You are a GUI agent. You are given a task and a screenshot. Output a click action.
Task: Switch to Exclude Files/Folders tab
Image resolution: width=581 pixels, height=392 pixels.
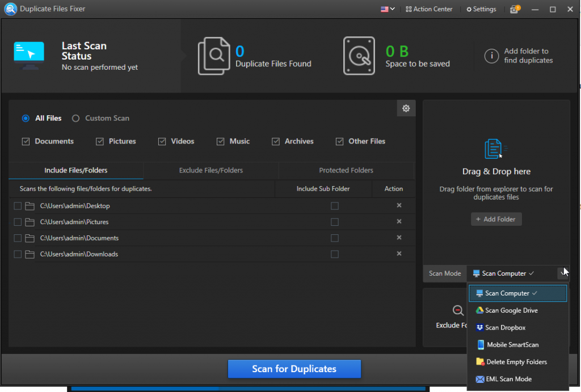(211, 170)
